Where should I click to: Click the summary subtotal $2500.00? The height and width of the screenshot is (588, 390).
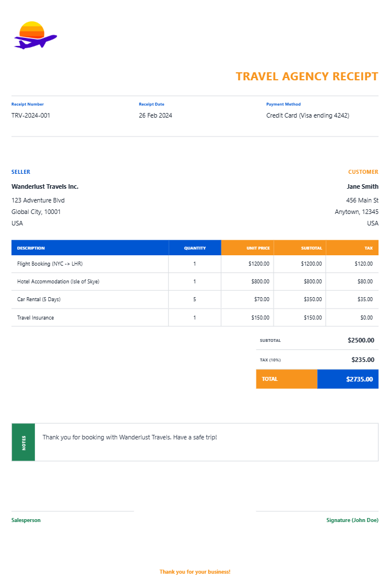pos(361,340)
